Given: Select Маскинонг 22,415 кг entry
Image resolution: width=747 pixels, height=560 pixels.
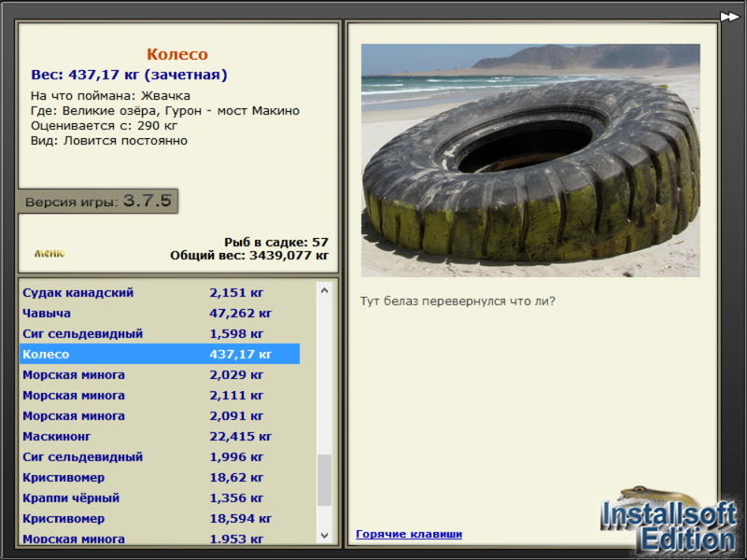Looking at the screenshot, I should [x=160, y=436].
